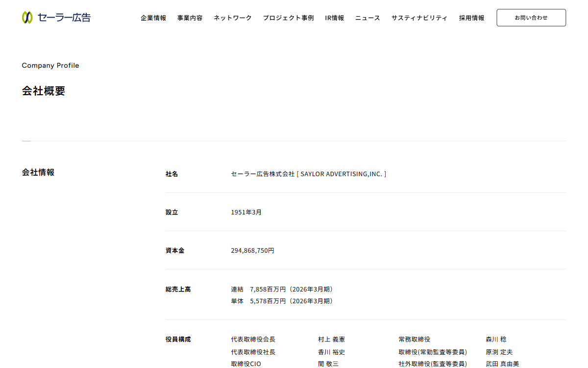Open the サスティナビリティ menu item
Image resolution: width=588 pixels, height=368 pixels.
coord(419,18)
